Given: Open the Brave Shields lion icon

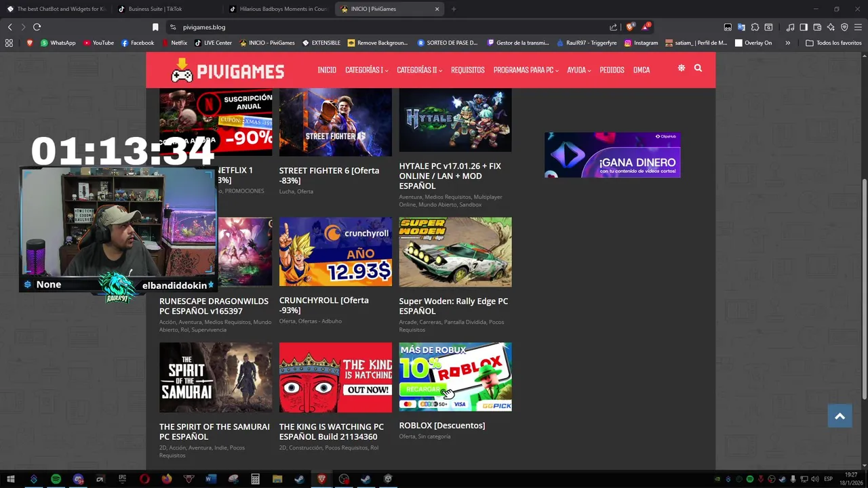Looking at the screenshot, I should point(630,27).
